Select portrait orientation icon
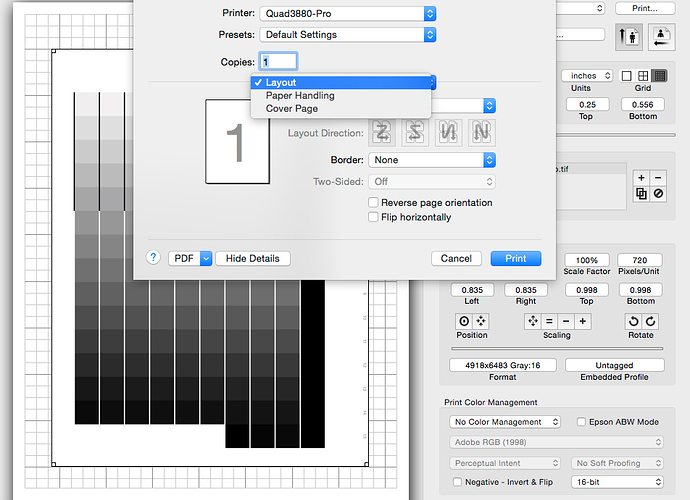Screen dimensions: 690x500 629,38
